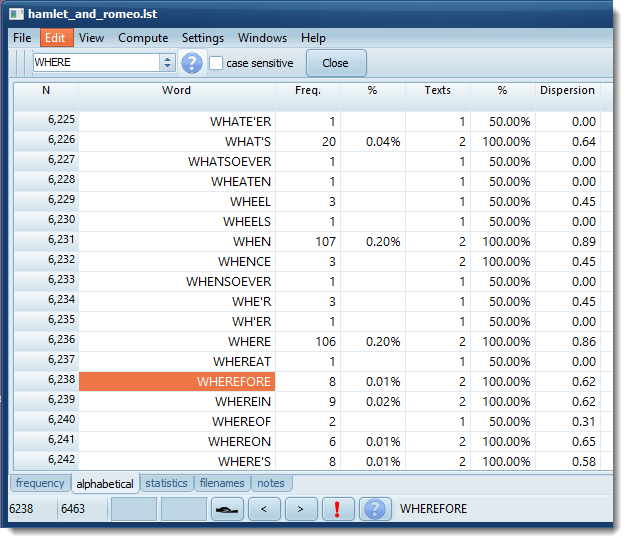Select the word WHEATEN
Screen dimensions: 628x543
241,182
